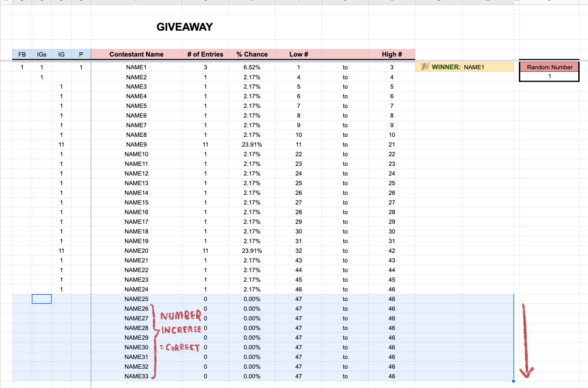Click the 6.52% chance cell for NAME1
Image resolution: width=588 pixels, height=388 pixels.
252,67
